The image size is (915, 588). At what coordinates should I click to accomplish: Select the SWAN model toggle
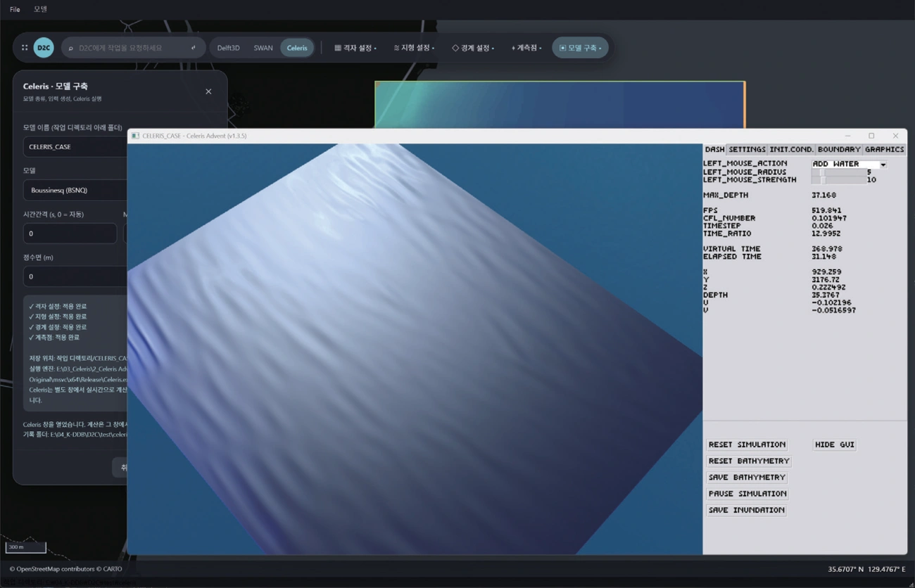(263, 48)
